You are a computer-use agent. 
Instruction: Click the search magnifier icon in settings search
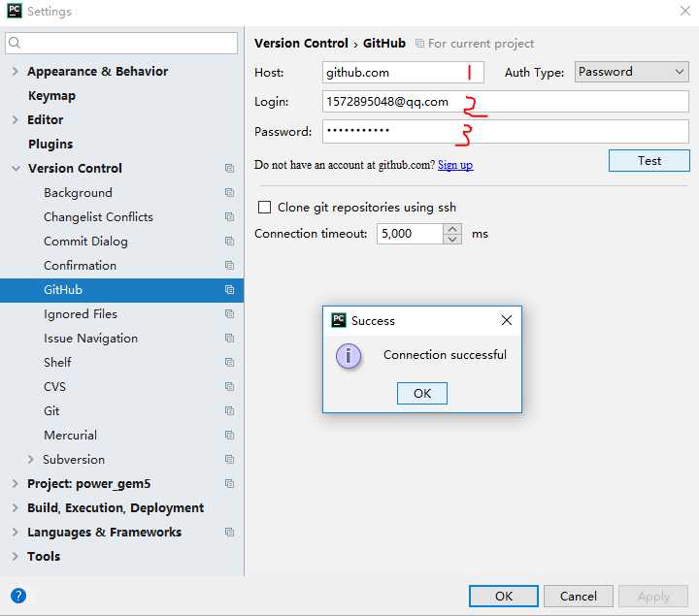tap(15, 43)
